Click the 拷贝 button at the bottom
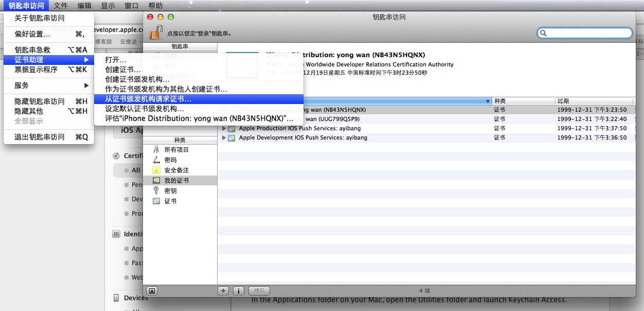Screen dimensions: 644x311 pyautogui.click(x=259, y=290)
